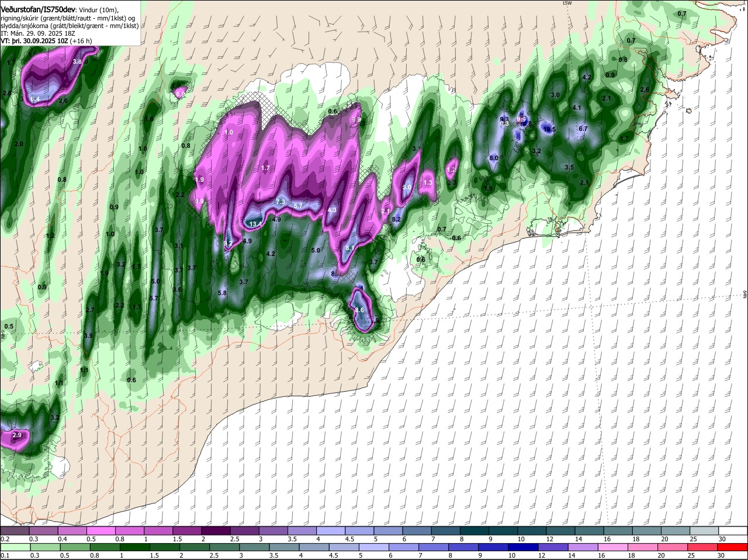Click the 4.1 value on the map
Image resolution: width=748 pixels, height=560 pixels.
pyautogui.click(x=577, y=108)
